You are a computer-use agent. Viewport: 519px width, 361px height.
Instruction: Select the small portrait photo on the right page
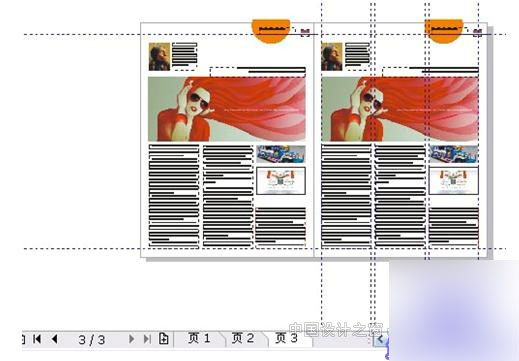click(x=332, y=57)
